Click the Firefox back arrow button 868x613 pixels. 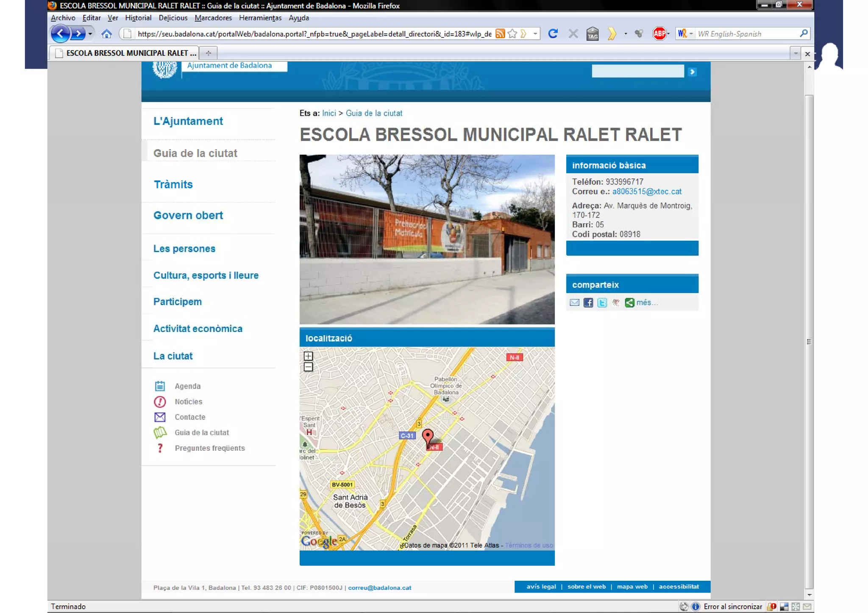point(60,33)
